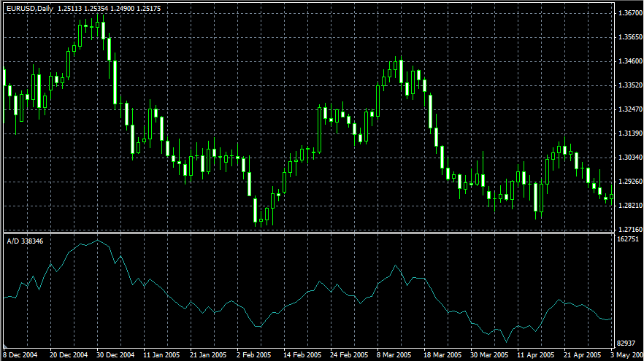The image size is (644, 361).
Task: Select the EURUSD,Daily chart title text
Action: point(30,9)
